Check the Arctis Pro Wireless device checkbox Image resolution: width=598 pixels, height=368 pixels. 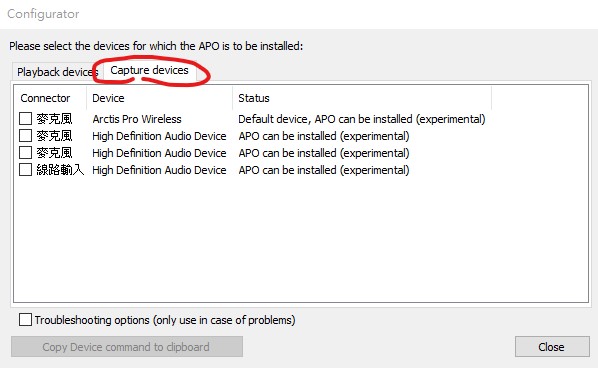click(26, 119)
